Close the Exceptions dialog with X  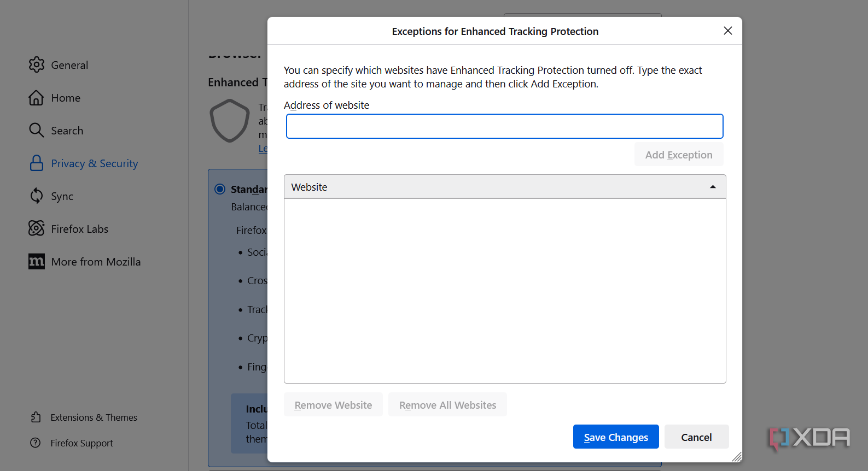click(728, 31)
